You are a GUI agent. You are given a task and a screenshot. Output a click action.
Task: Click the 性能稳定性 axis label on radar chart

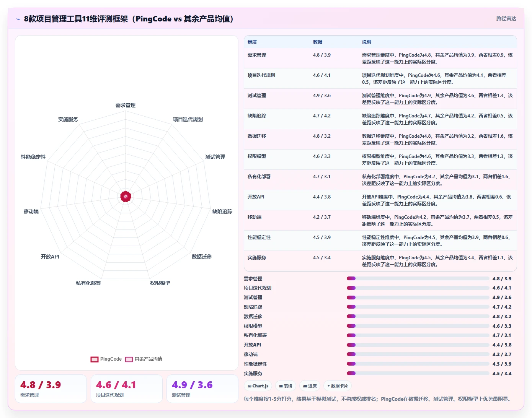(33, 157)
